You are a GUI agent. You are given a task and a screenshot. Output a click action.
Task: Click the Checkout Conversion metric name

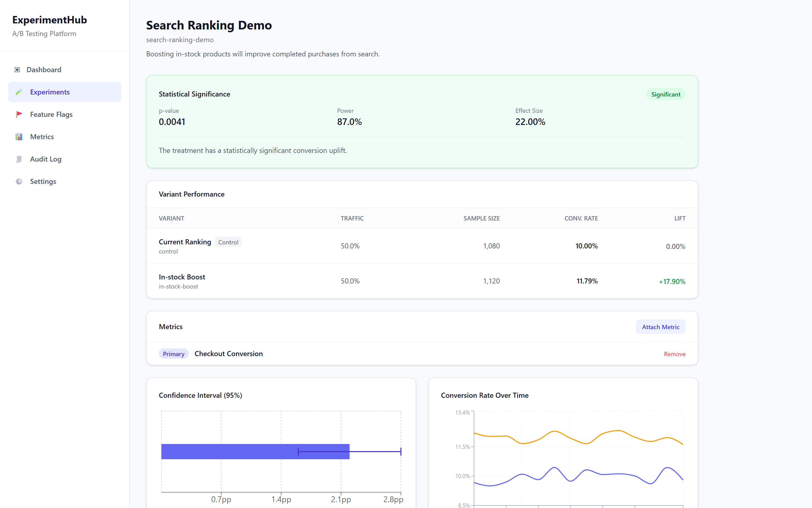(x=228, y=354)
